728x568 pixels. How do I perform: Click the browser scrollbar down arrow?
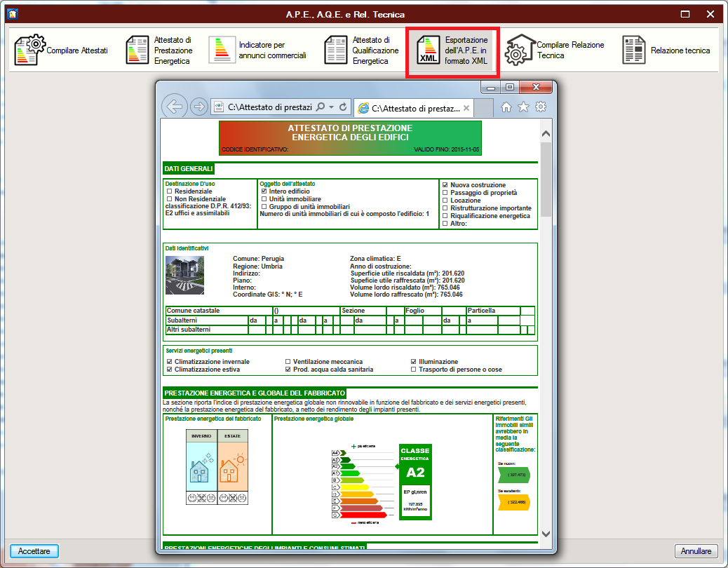coord(546,534)
